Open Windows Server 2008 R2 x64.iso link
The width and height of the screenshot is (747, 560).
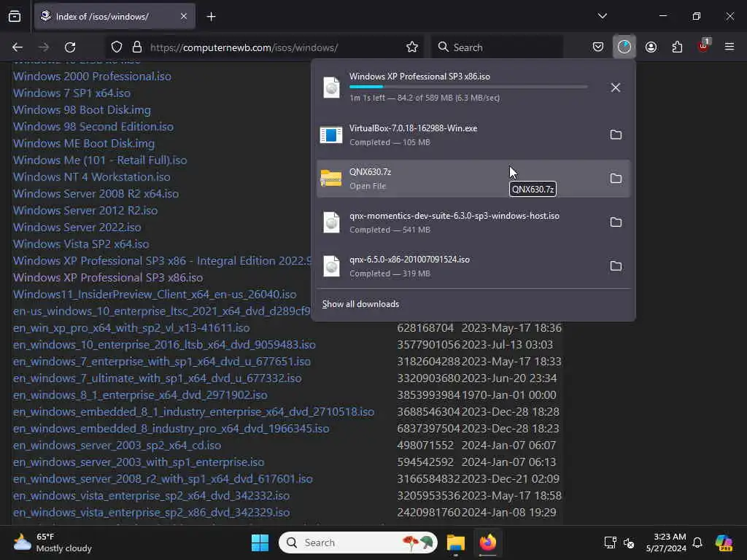[x=96, y=194]
